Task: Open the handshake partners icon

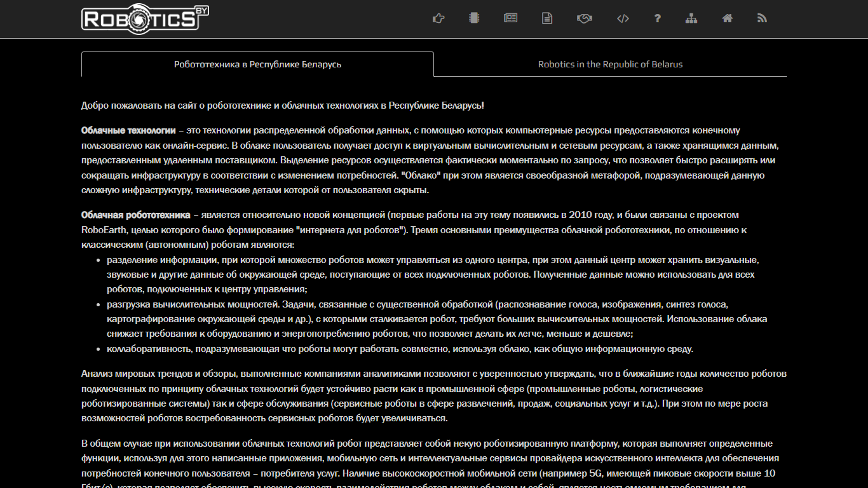Action: 585,18
